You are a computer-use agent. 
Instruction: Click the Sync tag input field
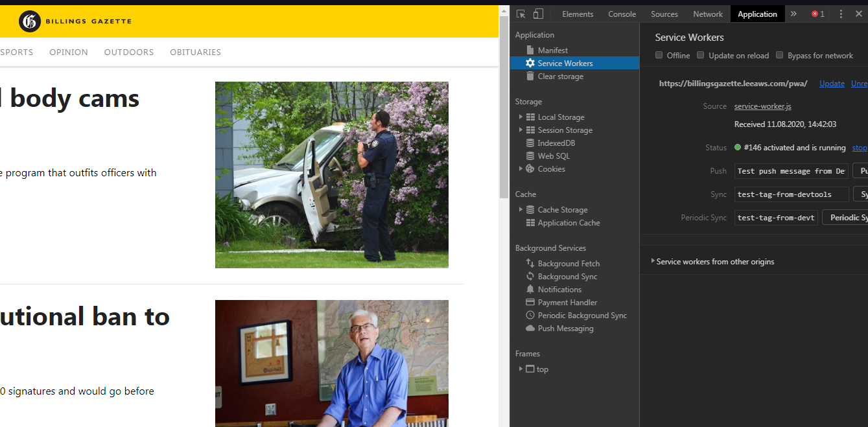click(x=792, y=194)
